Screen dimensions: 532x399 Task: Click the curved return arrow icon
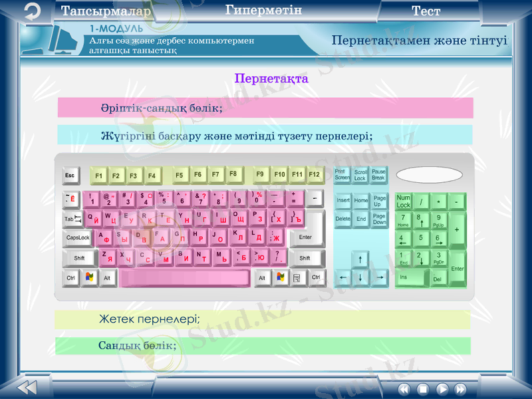pyautogui.click(x=31, y=11)
